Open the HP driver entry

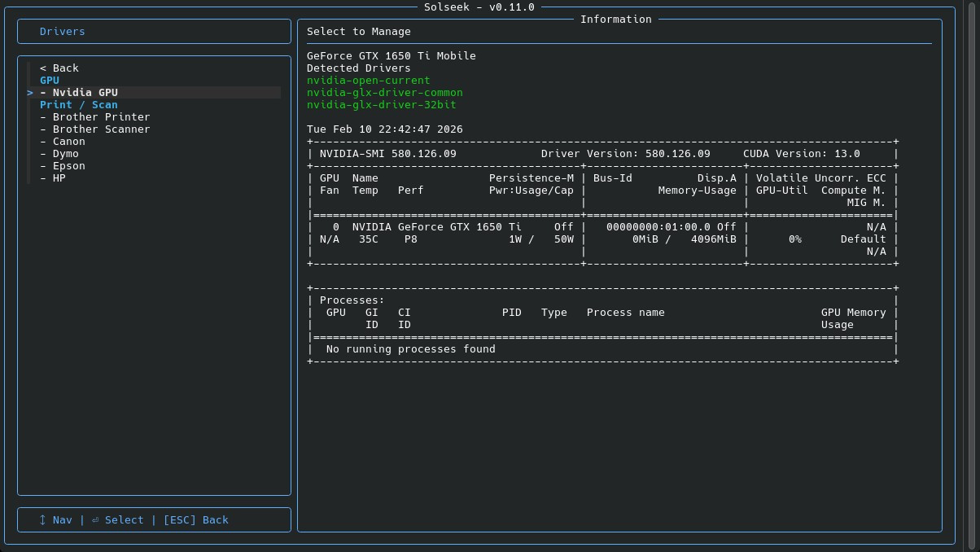(x=59, y=178)
